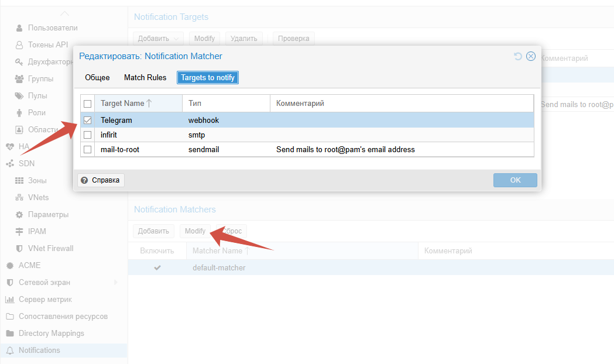
Task: Confirm the dialog with OK
Action: 515,180
